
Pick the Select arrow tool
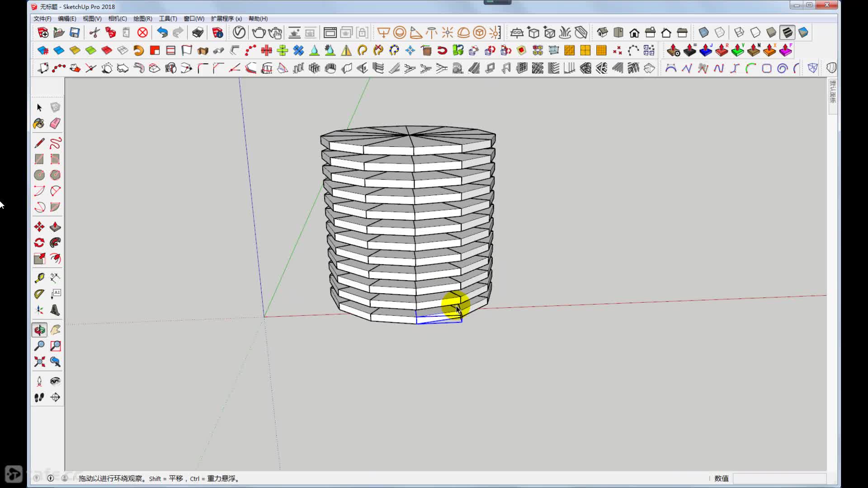(39, 108)
